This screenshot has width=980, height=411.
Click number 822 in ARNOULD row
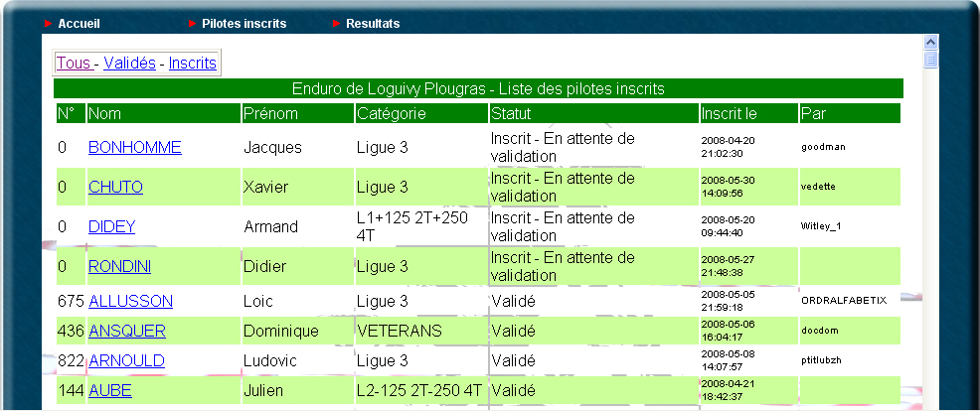coord(71,361)
